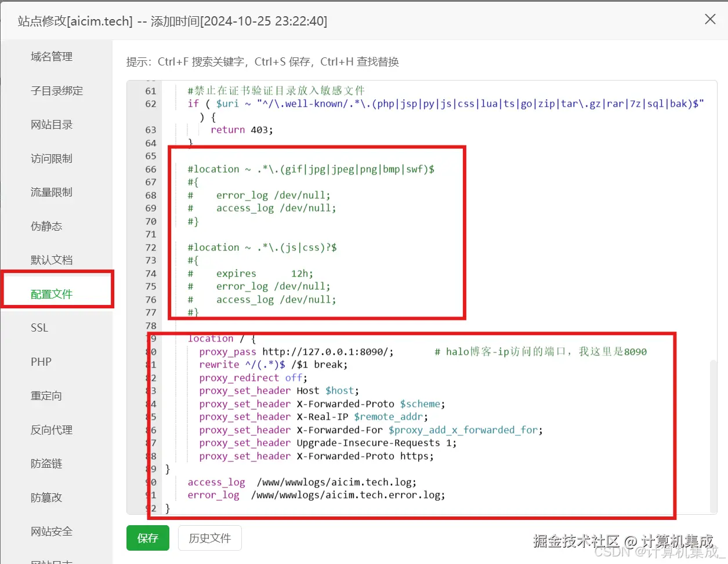Close the site modification dialog

(x=710, y=19)
